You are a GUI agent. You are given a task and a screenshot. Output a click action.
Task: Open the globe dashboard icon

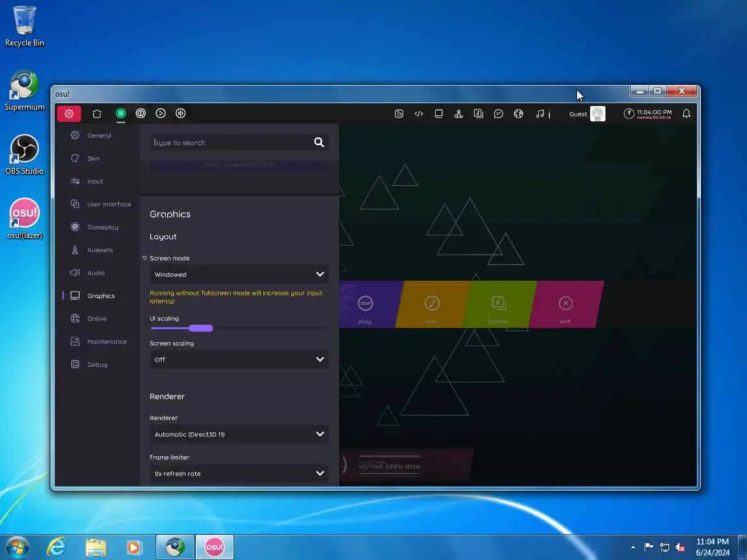tap(518, 114)
